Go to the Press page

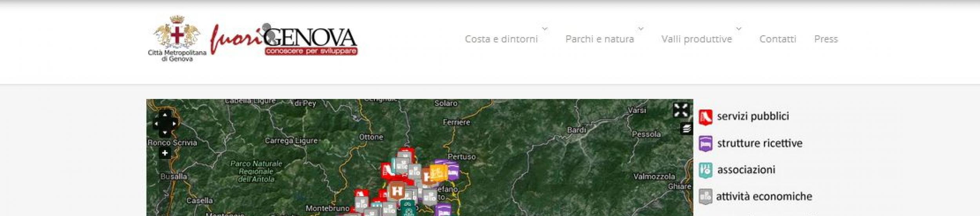point(826,39)
